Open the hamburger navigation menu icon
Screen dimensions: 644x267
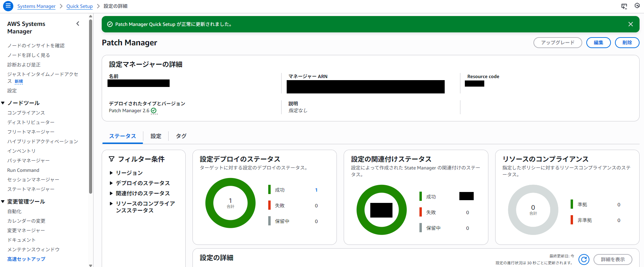8,6
